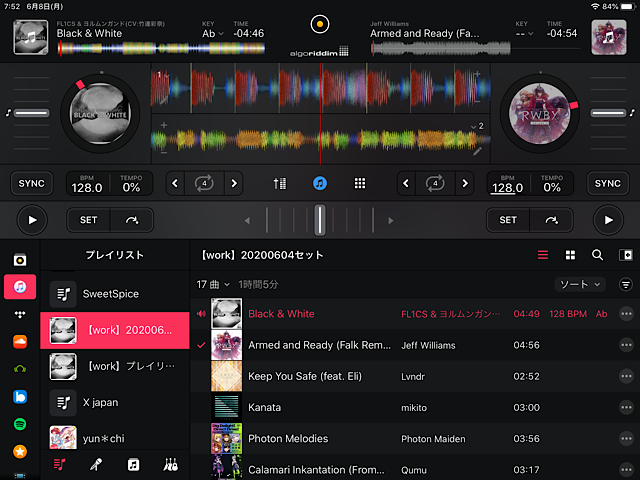Expand deck 2 waveform chevron label

[x=477, y=126]
